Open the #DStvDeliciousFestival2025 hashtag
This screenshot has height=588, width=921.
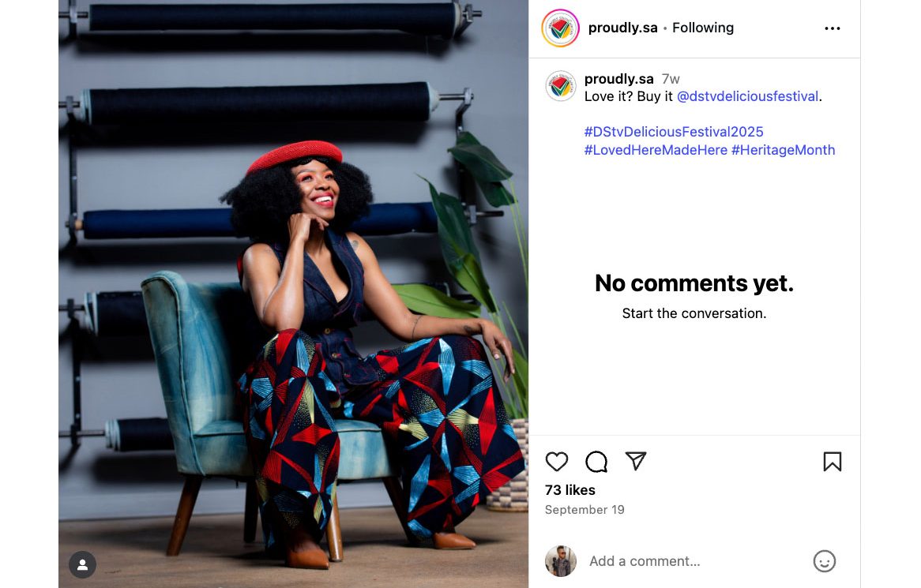tap(674, 132)
